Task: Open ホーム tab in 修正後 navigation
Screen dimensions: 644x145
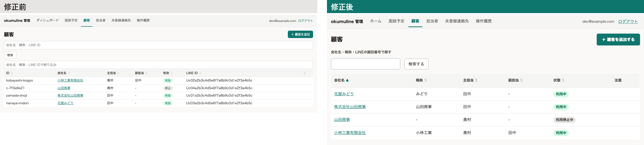Action: pyautogui.click(x=376, y=21)
